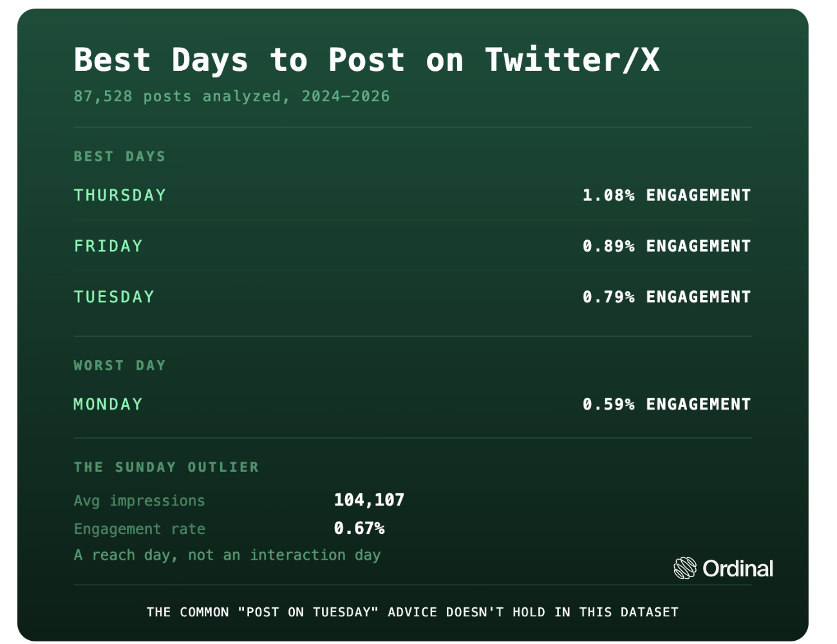Click the Ordinal brand name text
Screen dimensions: 837x644
tap(738, 568)
